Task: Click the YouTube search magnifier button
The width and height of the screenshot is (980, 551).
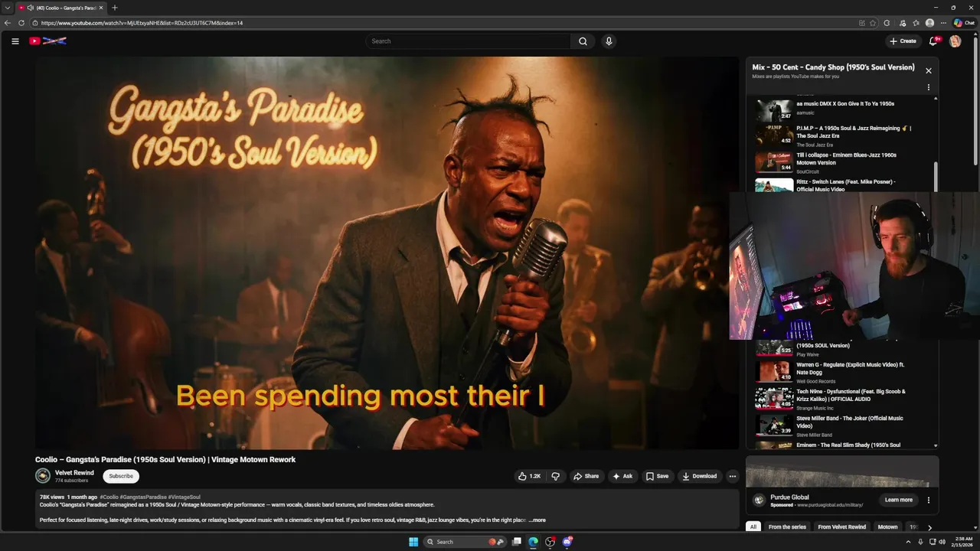Action: [583, 41]
